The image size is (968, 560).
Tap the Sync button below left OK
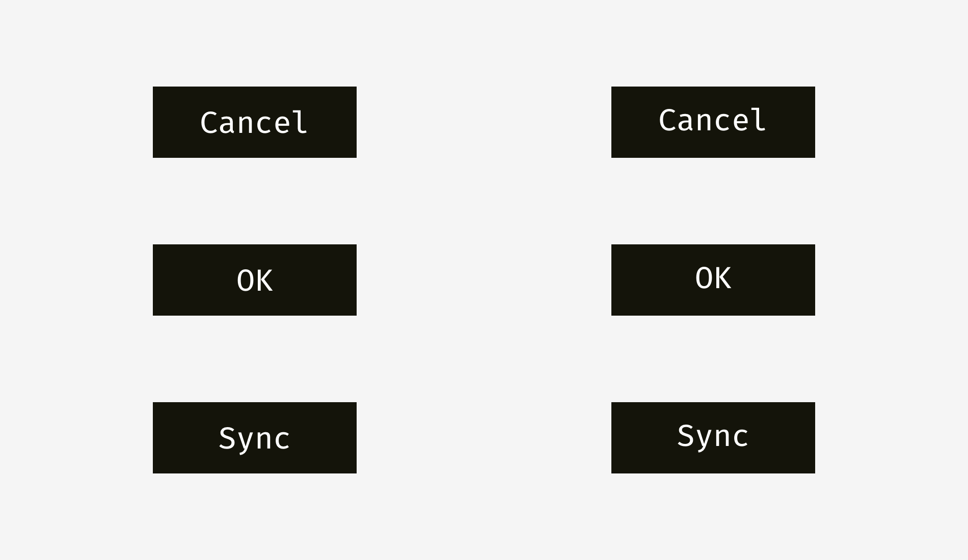pos(255,438)
